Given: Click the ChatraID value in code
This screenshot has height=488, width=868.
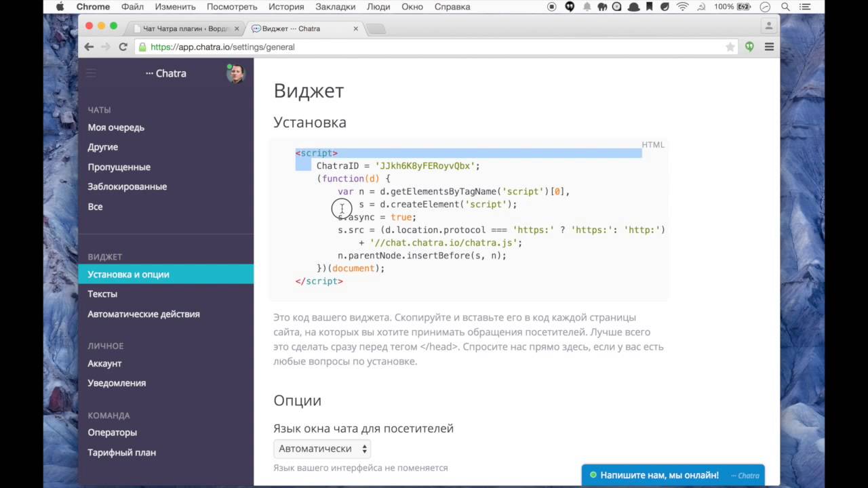Looking at the screenshot, I should click(x=427, y=165).
